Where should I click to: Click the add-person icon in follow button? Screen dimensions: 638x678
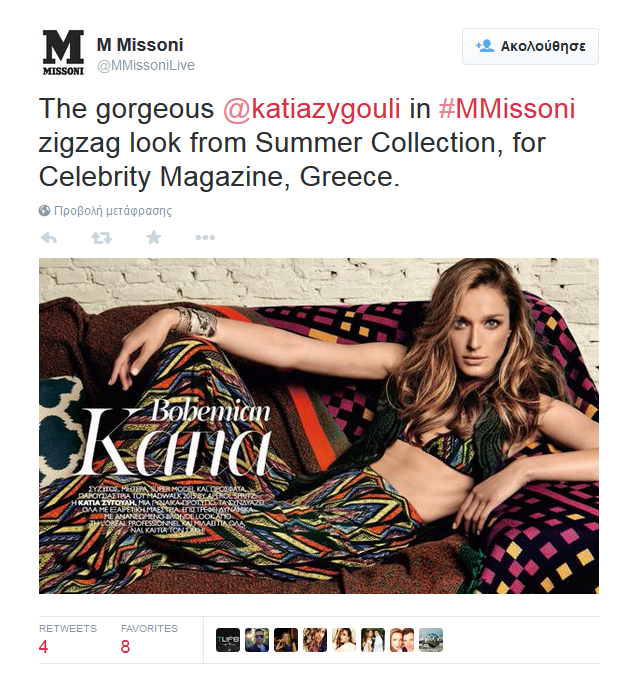[484, 46]
